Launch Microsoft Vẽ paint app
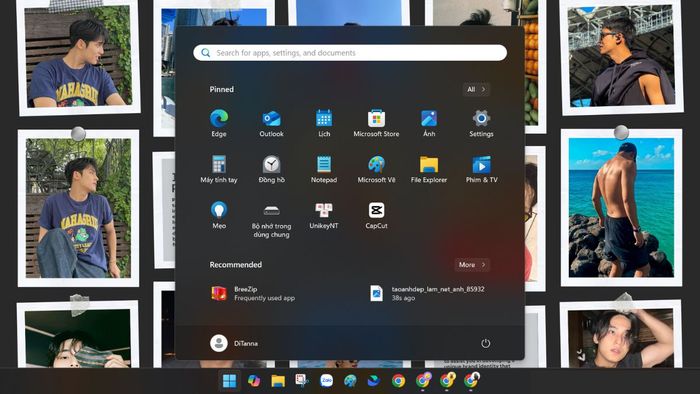Image resolution: width=700 pixels, height=394 pixels. 376,169
